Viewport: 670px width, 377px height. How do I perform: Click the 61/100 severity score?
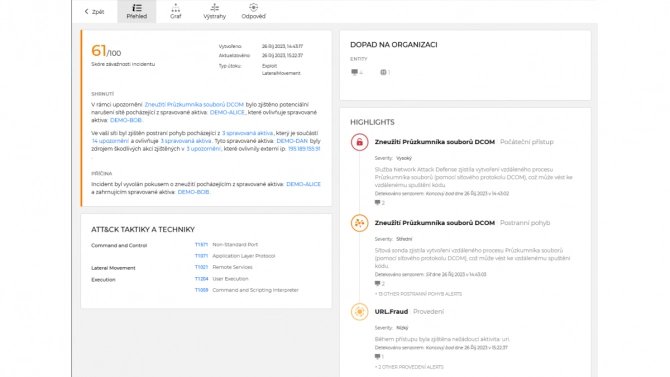(106, 51)
